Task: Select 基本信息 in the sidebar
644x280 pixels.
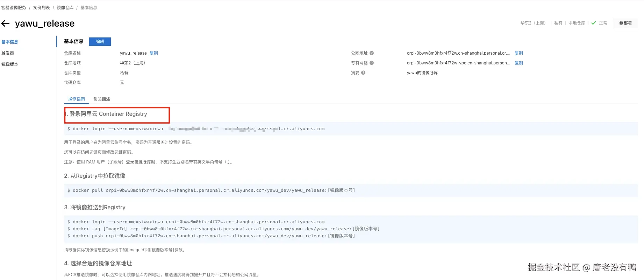Action: (10, 42)
